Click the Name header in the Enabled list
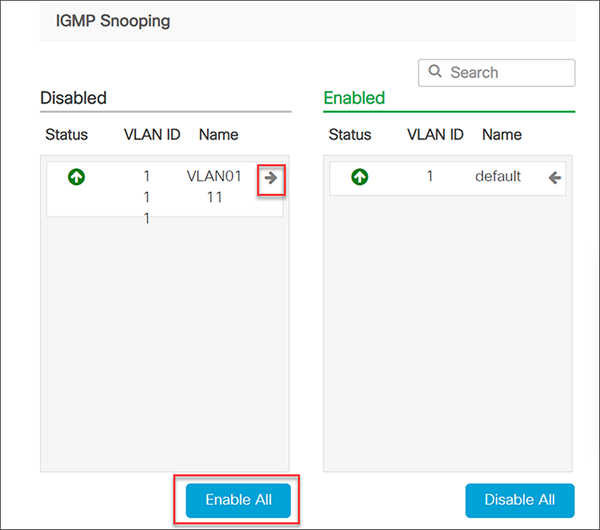This screenshot has height=530, width=600. [502, 135]
